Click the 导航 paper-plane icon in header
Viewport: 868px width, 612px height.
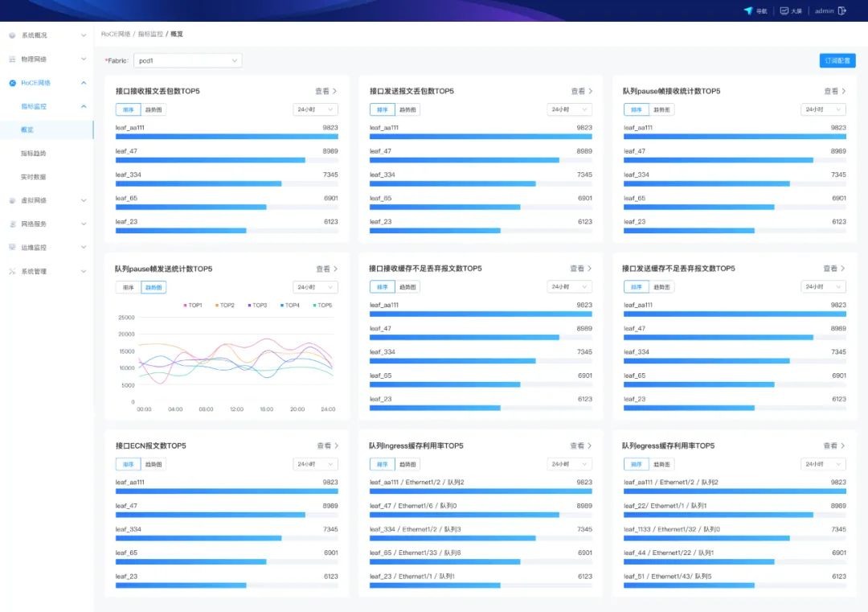747,11
